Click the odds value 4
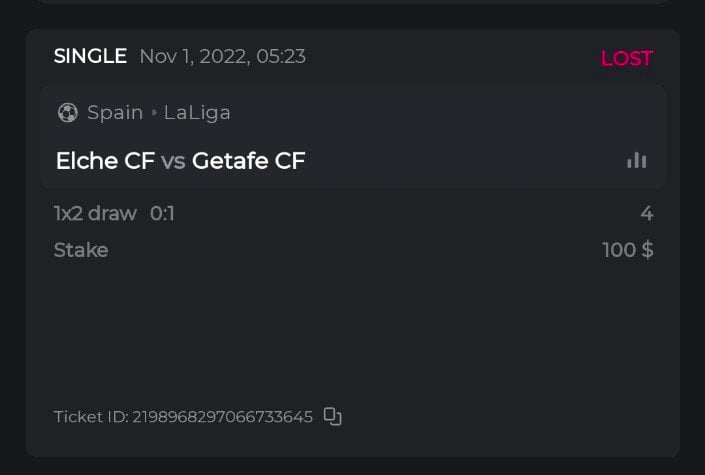This screenshot has height=475, width=705. pos(647,213)
